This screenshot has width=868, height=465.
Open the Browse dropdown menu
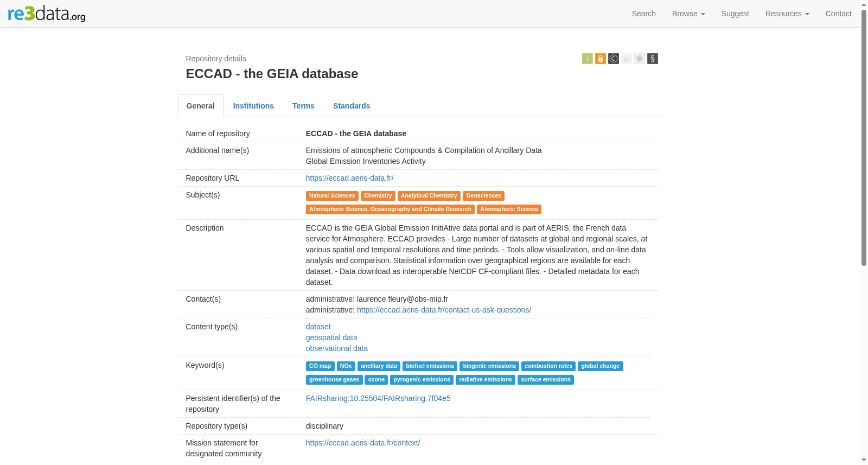tap(688, 14)
